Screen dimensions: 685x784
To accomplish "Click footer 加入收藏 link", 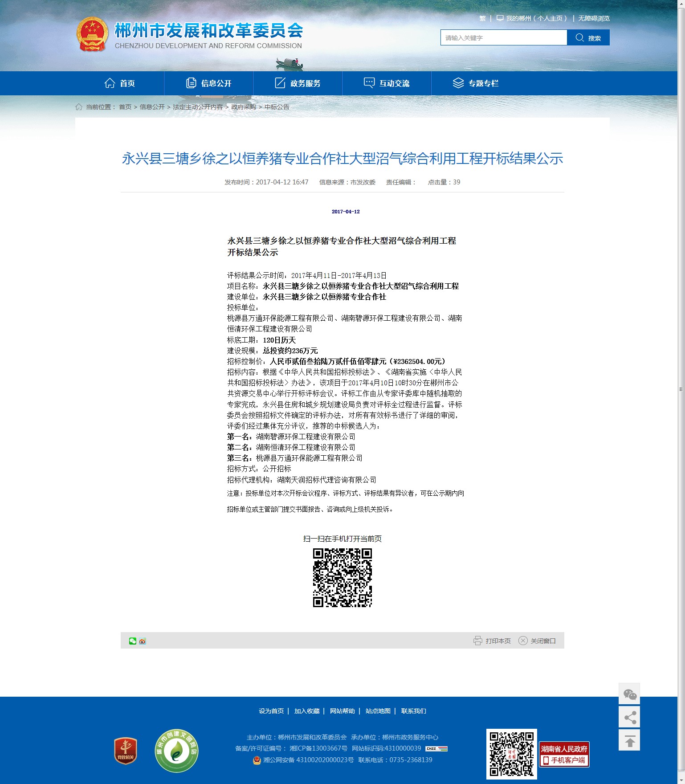I will (x=307, y=711).
